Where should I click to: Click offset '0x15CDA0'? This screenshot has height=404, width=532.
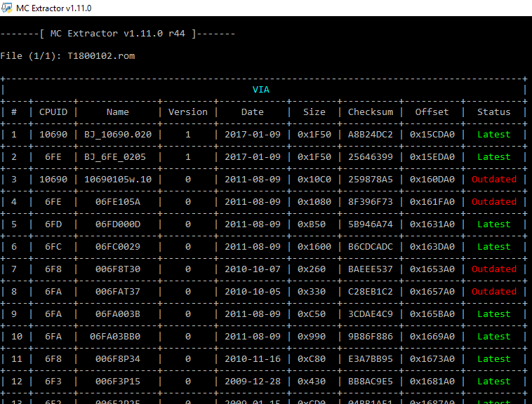point(432,135)
